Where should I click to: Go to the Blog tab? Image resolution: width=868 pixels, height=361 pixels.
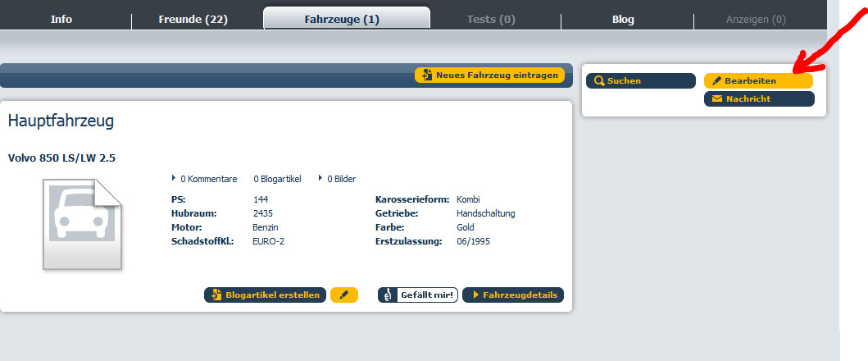click(623, 19)
